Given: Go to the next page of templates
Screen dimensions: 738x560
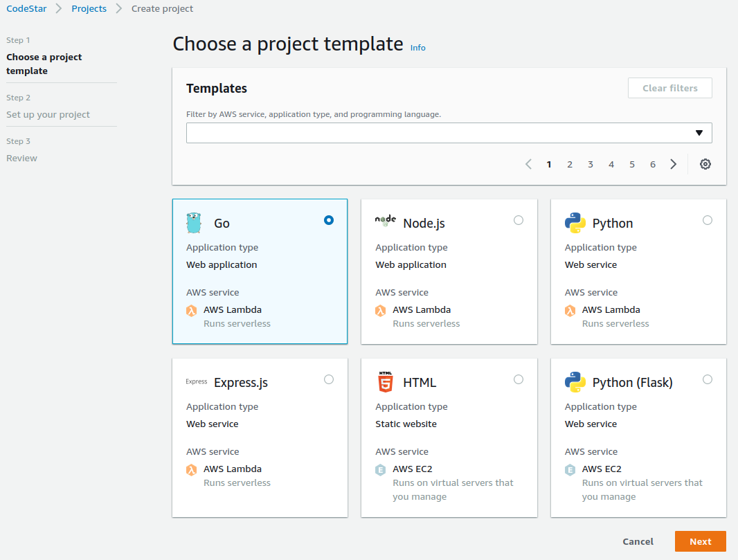Looking at the screenshot, I should 674,164.
